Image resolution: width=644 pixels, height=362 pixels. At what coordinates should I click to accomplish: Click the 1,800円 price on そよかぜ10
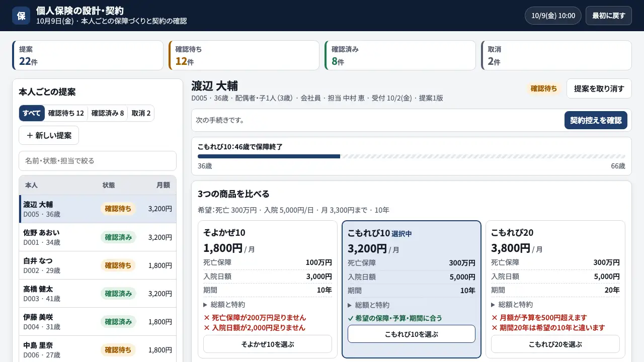point(223,247)
